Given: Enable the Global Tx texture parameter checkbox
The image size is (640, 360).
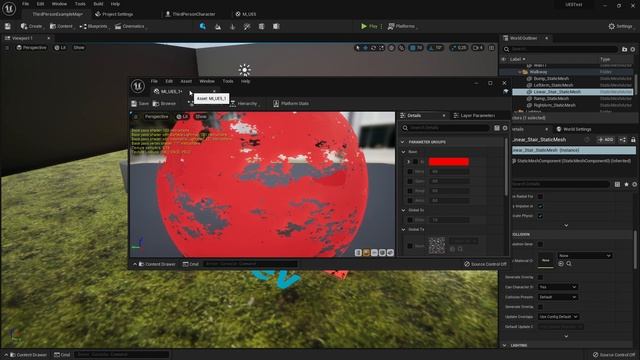Looking at the screenshot, I should (x=410, y=246).
